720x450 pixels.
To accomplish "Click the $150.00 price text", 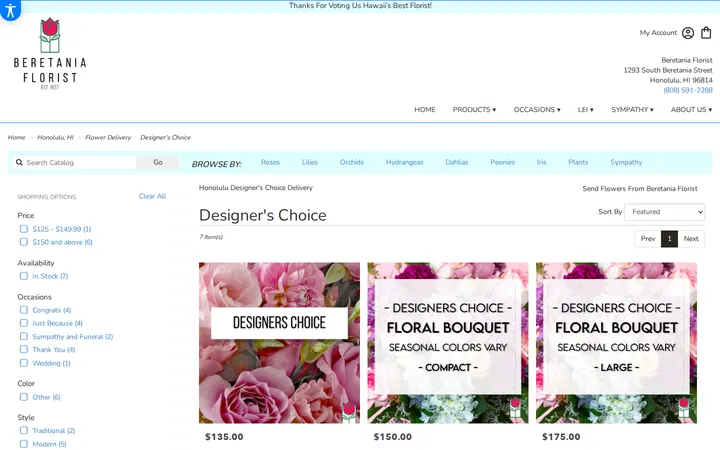I will [393, 437].
